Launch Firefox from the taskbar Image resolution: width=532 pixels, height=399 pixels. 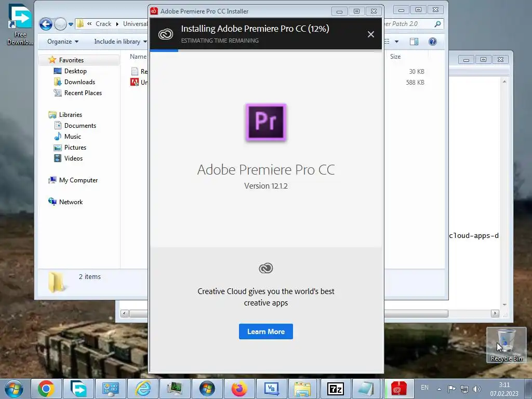click(239, 389)
